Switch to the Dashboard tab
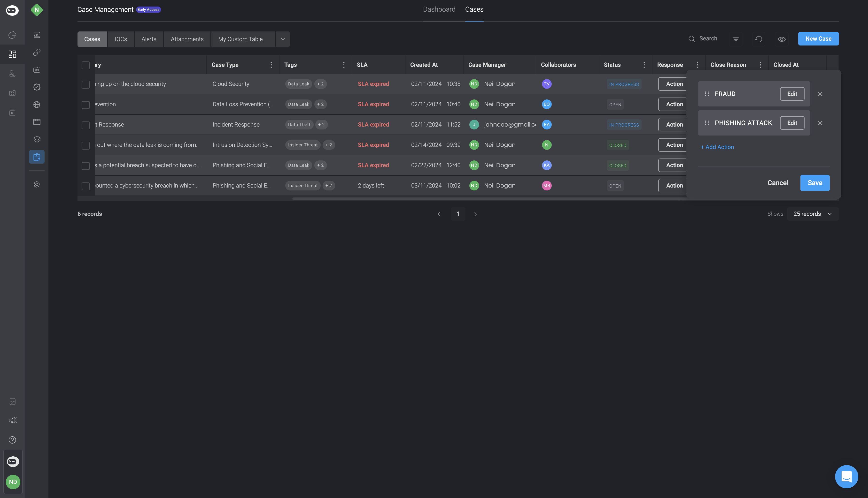This screenshot has height=498, width=868. (x=439, y=10)
